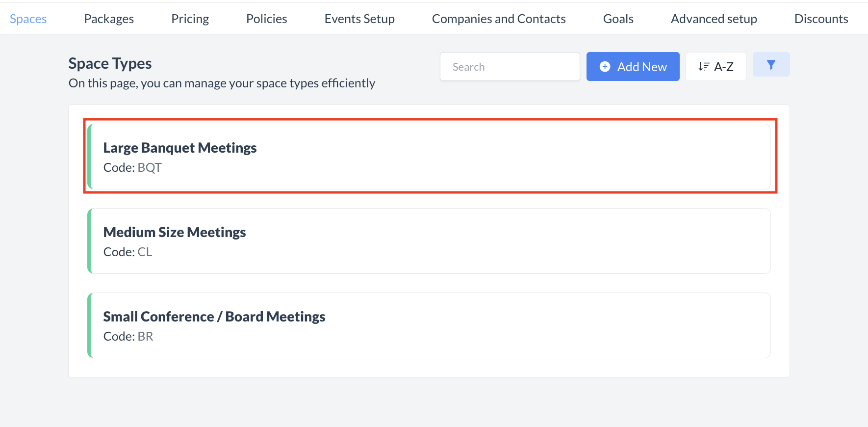Click inside the Search field

[x=510, y=67]
